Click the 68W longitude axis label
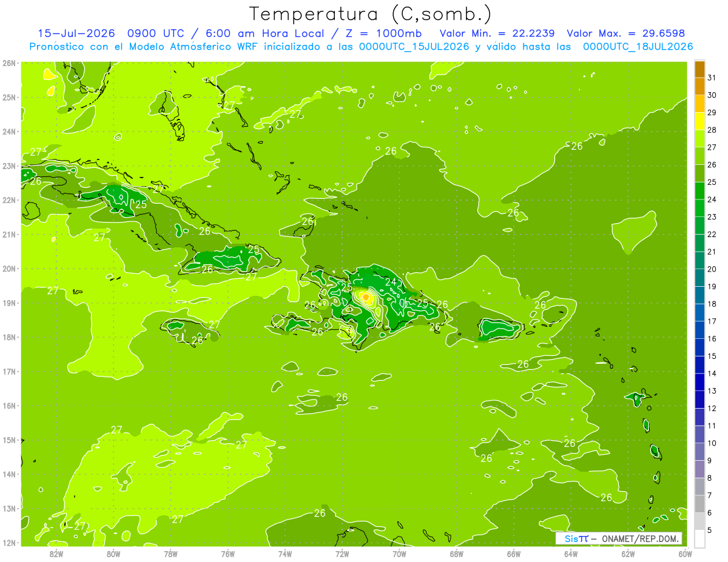Viewport: 728px width, 562px height. tap(456, 554)
